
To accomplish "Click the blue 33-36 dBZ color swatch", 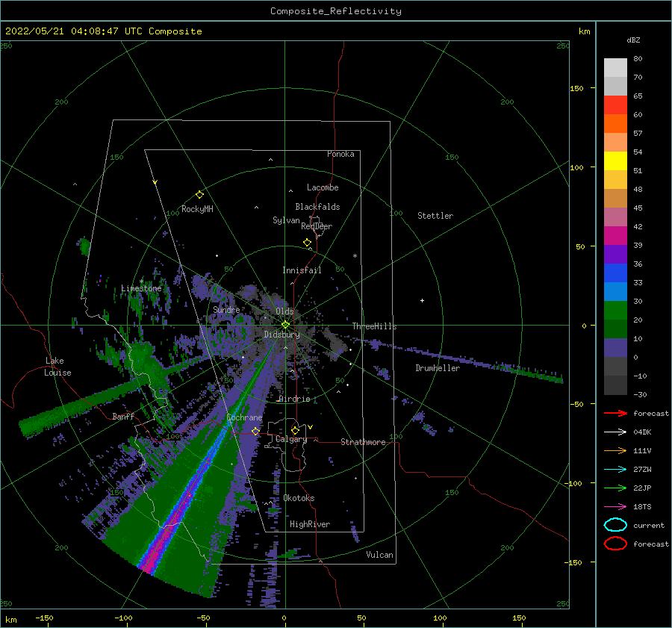I will click(615, 273).
